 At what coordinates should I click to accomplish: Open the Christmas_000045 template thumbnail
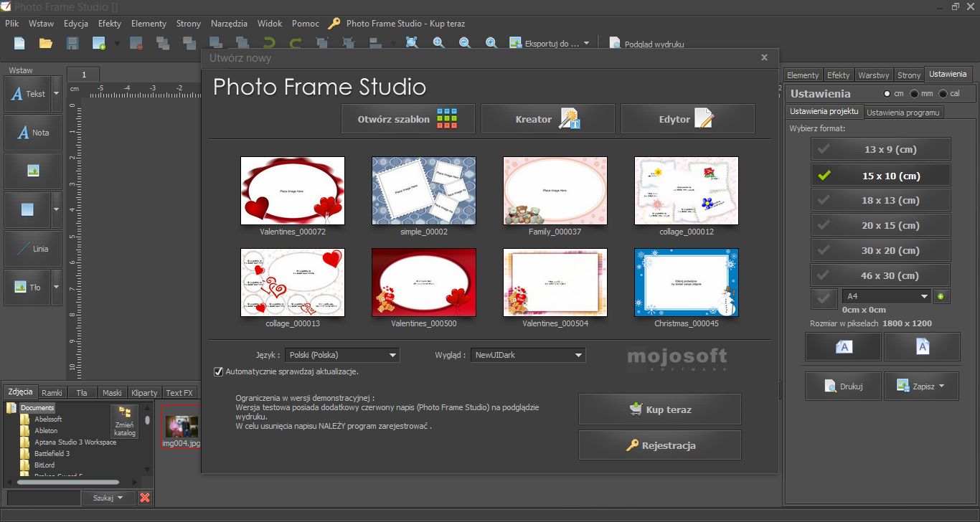coord(686,282)
